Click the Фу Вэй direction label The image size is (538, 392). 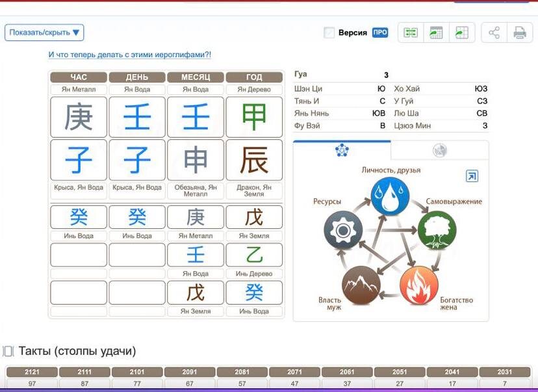[x=307, y=126]
